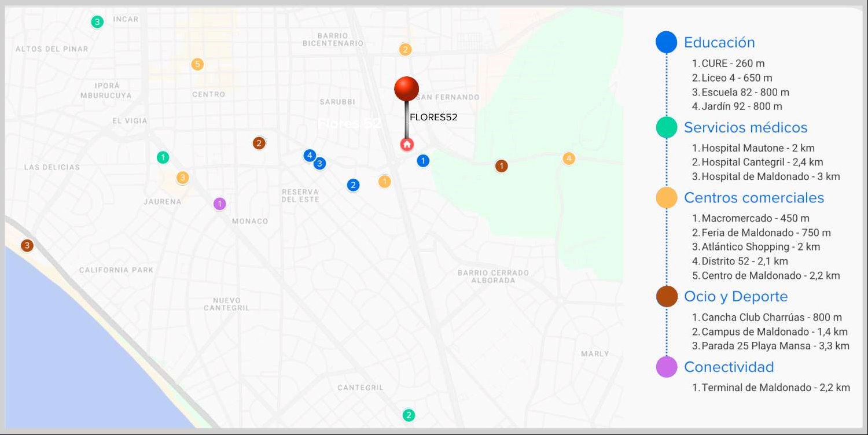This screenshot has height=435, width=868.
Task: Select purple connectivity marker near Monaco
Action: point(219,204)
